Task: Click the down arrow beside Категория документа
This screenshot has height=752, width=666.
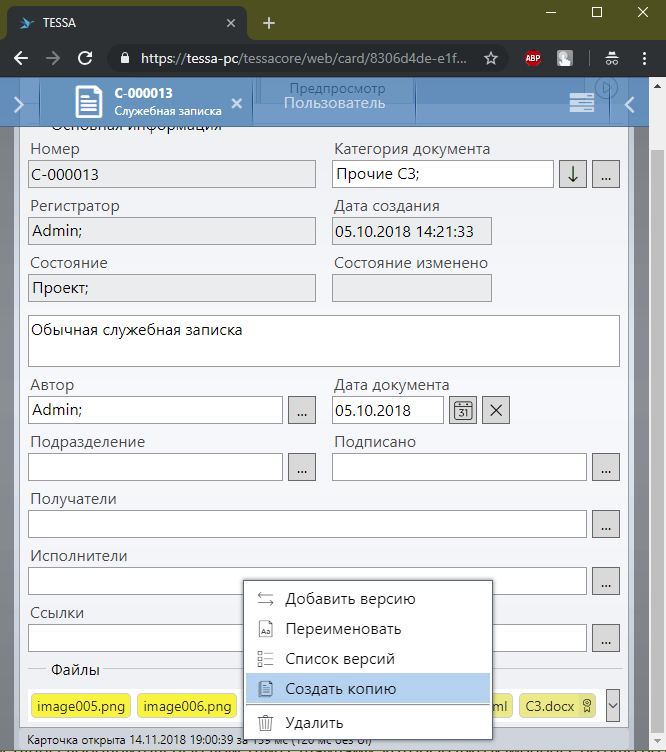Action: [x=572, y=173]
